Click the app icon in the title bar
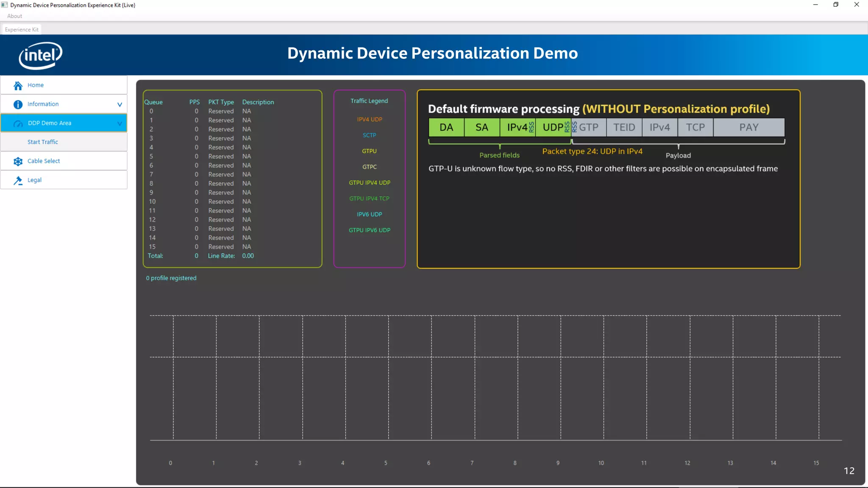Image resolution: width=868 pixels, height=488 pixels. 5,5
